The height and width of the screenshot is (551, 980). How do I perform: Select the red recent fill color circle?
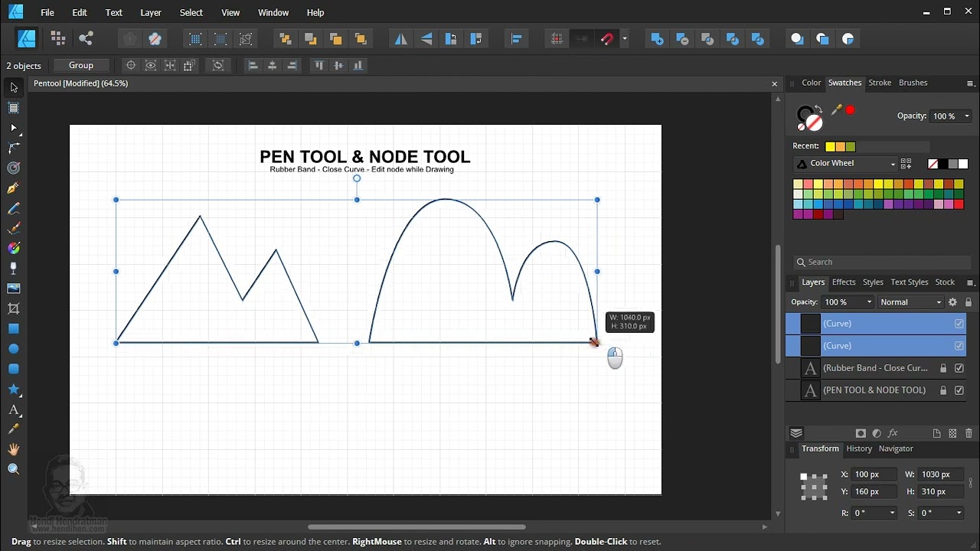(850, 110)
